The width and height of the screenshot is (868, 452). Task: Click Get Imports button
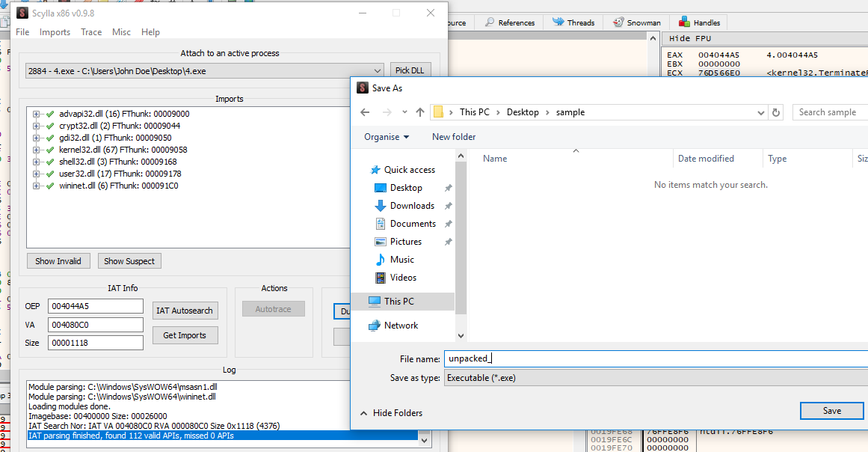click(185, 335)
